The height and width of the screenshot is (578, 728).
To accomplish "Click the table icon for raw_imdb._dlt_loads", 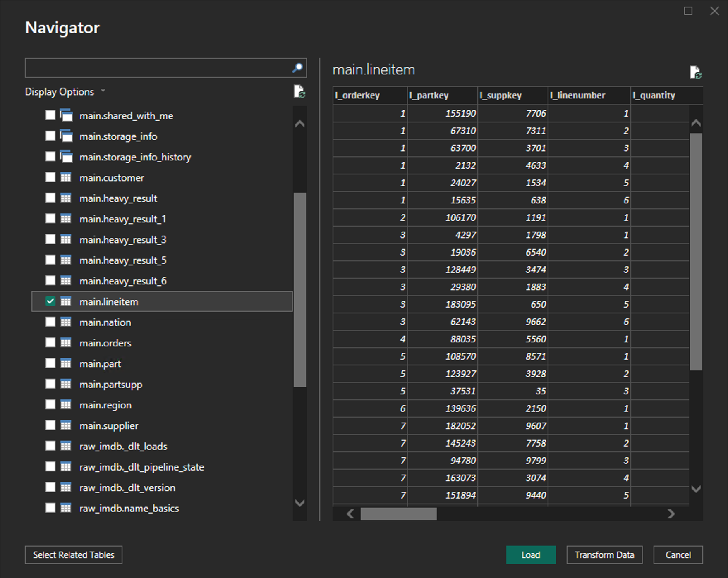I will [x=66, y=446].
